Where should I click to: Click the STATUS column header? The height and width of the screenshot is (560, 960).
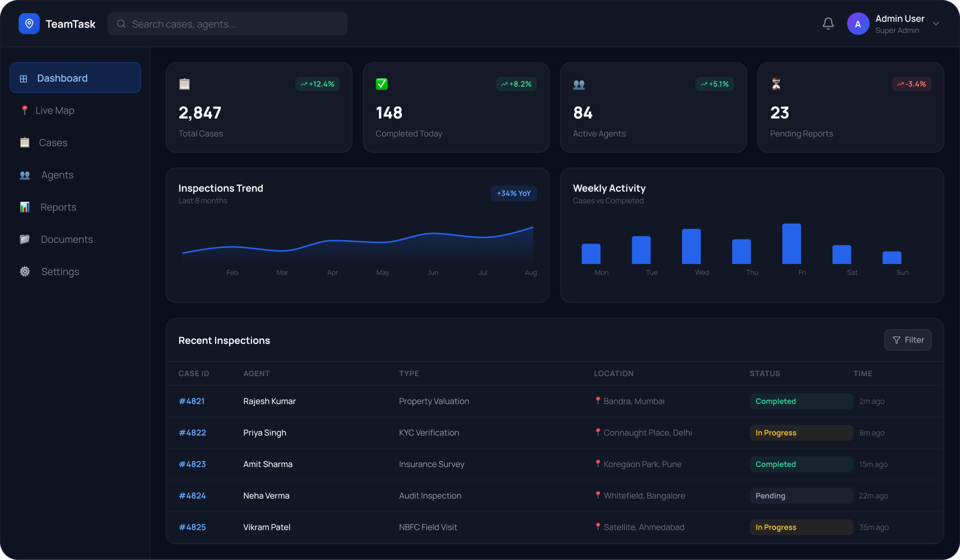[x=764, y=373]
